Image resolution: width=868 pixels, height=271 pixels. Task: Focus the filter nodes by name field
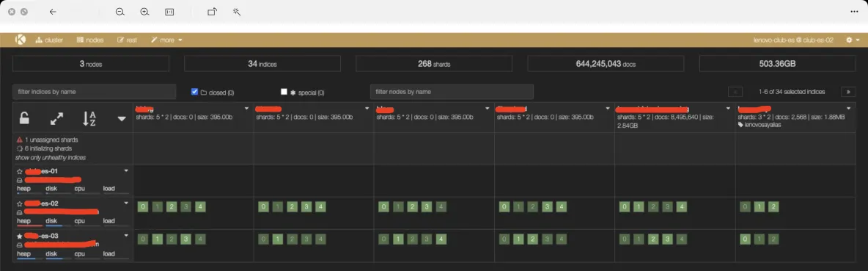[452, 92]
